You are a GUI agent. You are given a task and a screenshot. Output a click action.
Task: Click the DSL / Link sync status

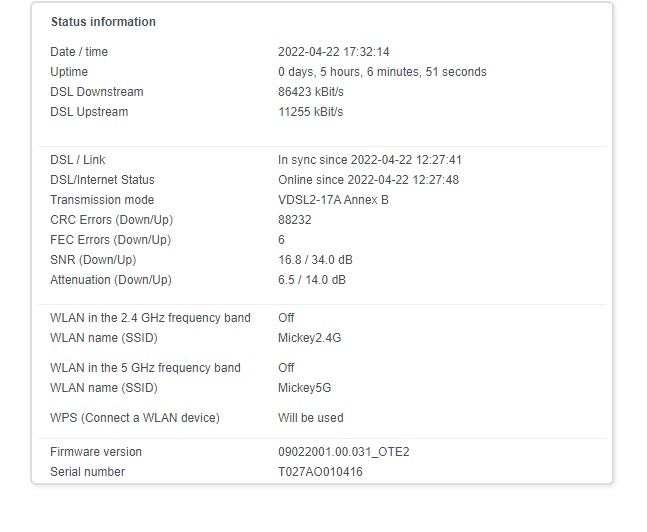pyautogui.click(x=370, y=160)
